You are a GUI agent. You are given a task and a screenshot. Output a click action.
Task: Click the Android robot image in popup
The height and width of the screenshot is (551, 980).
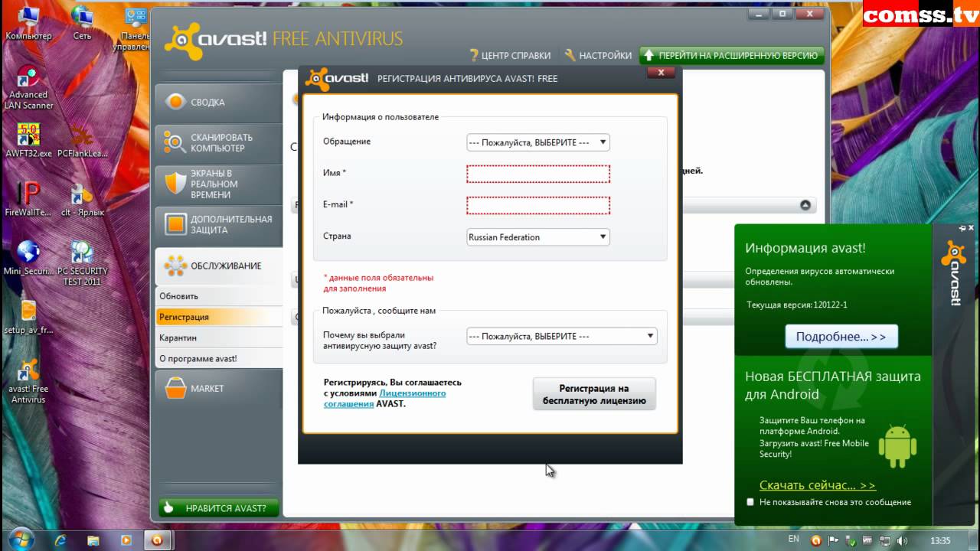tap(897, 445)
